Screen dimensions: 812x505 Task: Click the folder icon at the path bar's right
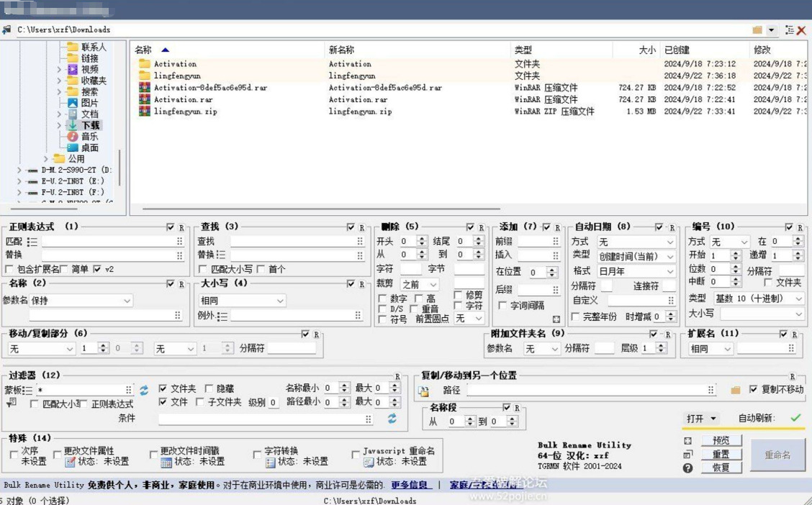click(x=757, y=30)
